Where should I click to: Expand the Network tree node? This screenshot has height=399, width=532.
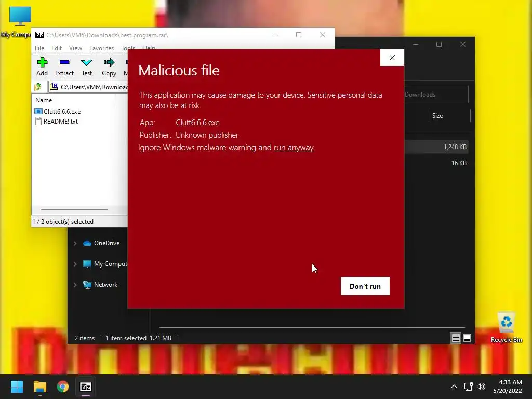[x=75, y=285]
